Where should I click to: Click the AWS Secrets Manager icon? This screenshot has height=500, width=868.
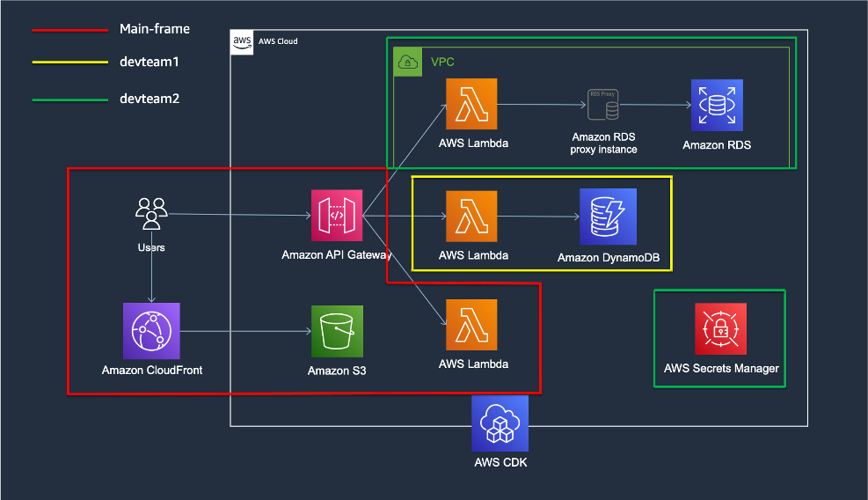click(x=721, y=328)
